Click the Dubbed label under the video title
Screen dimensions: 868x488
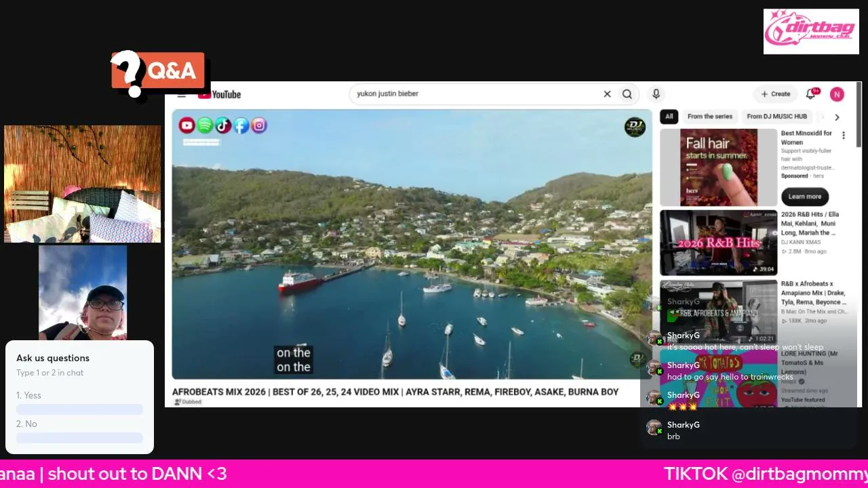click(x=188, y=402)
